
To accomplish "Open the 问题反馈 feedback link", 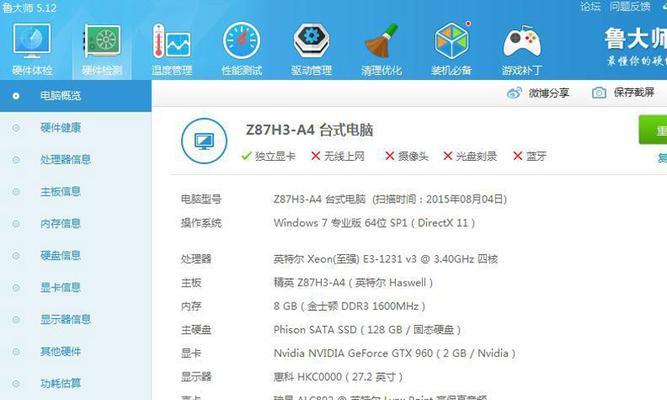I will click(630, 6).
